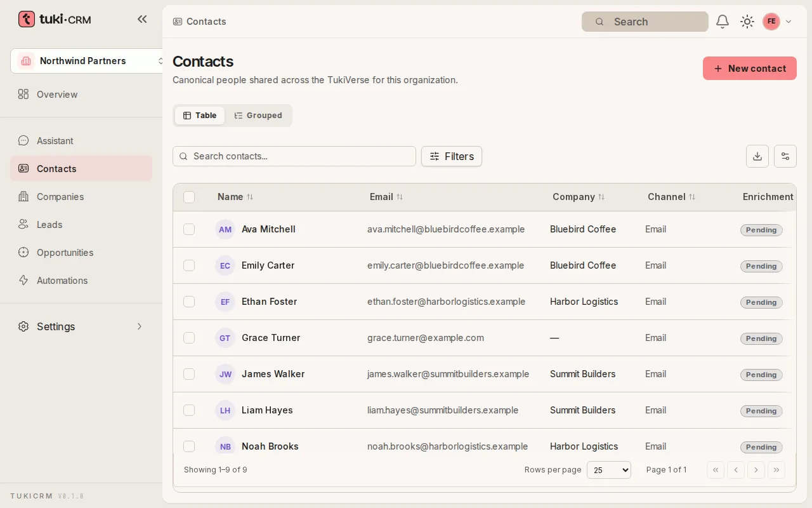Click the Showing 1–9 of 9 text
Viewport: 812px width, 508px height.
[x=215, y=470]
